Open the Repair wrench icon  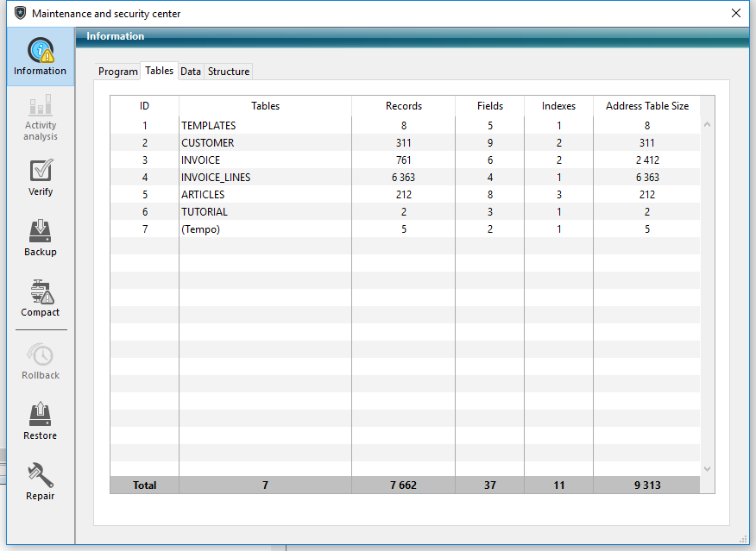click(40, 475)
